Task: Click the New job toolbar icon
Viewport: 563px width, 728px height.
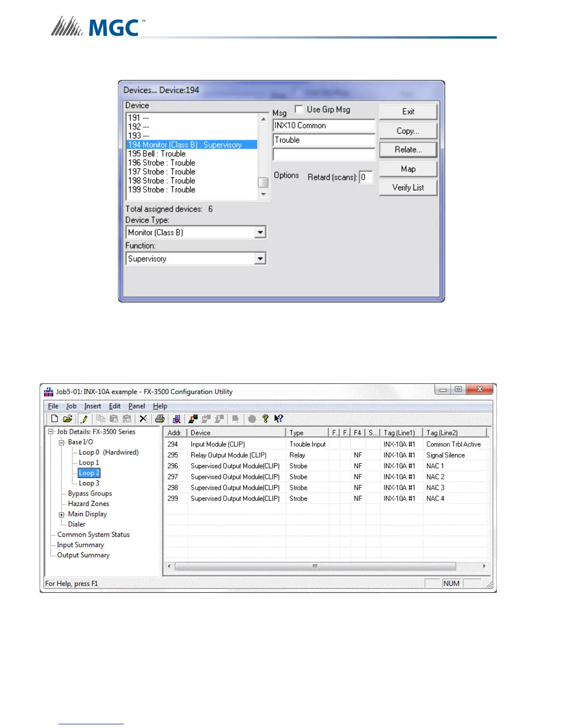Action: 54,419
